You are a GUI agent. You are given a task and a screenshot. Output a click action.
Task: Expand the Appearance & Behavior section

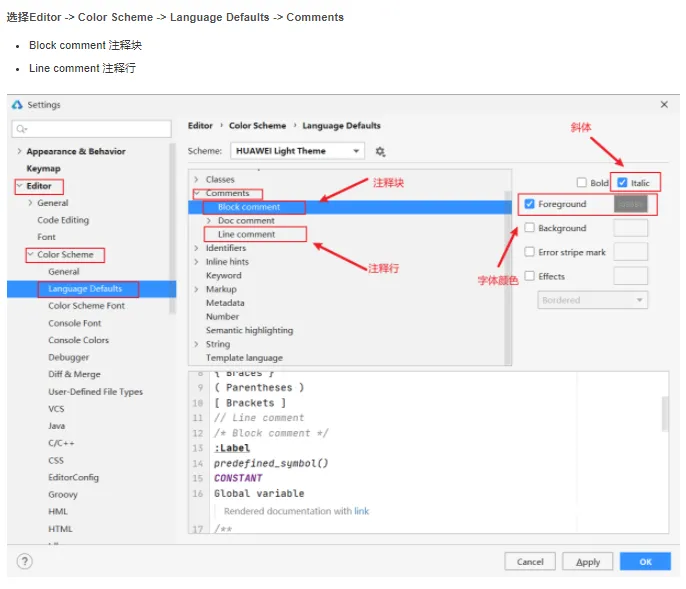coord(18,151)
